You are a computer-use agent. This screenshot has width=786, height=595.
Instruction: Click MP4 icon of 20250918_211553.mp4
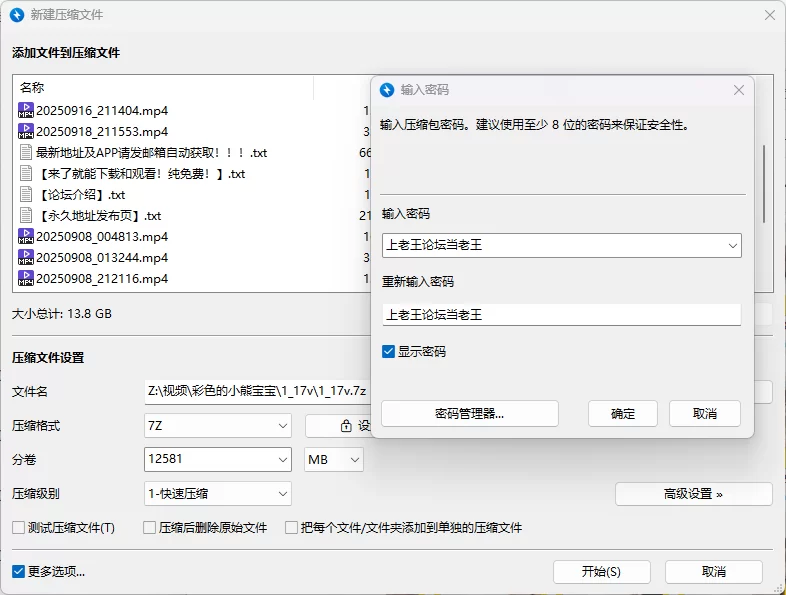(26, 131)
